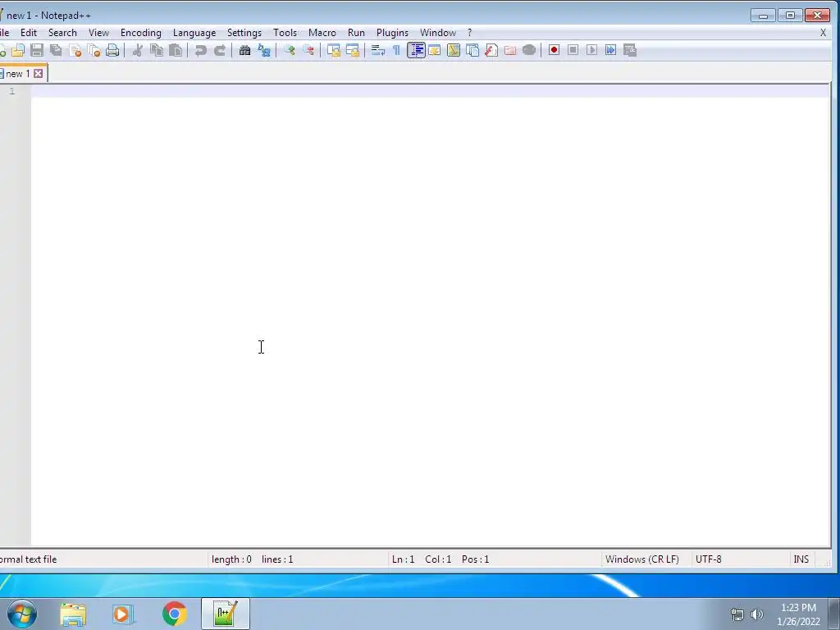Click inside the editor on line 1

(x=430, y=91)
